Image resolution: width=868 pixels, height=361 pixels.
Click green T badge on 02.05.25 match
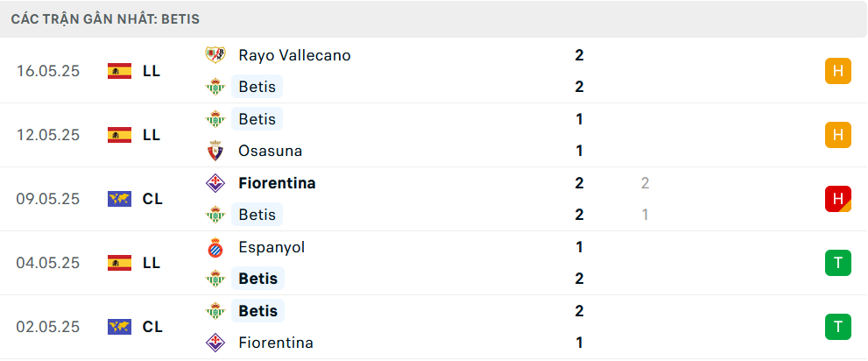pos(838,327)
